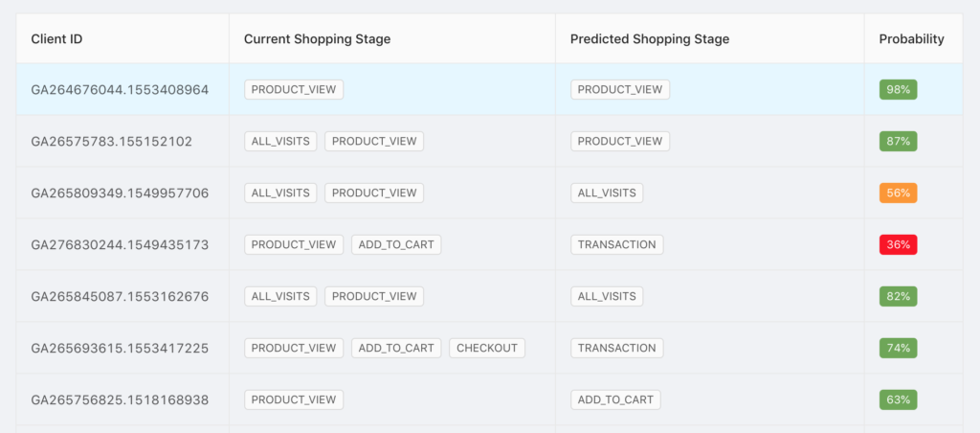Click predicted TRANSACTION tag with 36% probability
This screenshot has width=980, height=433.
click(x=617, y=244)
